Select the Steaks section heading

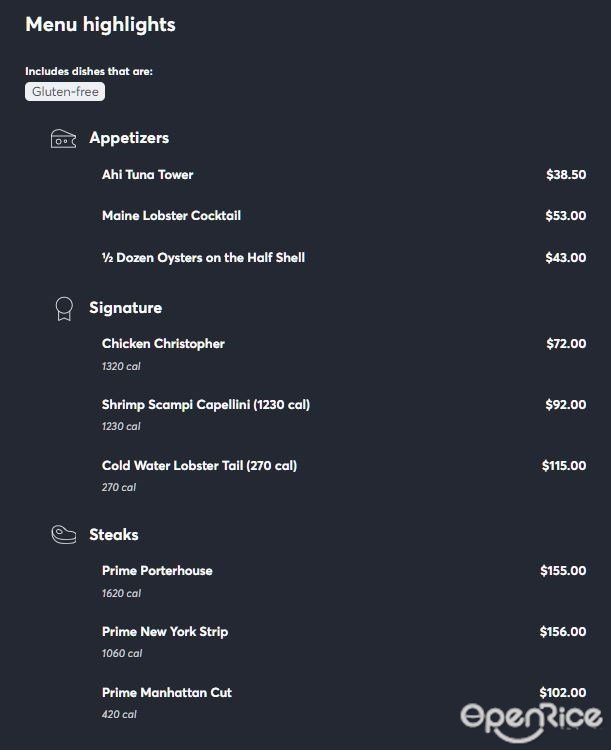pos(114,535)
